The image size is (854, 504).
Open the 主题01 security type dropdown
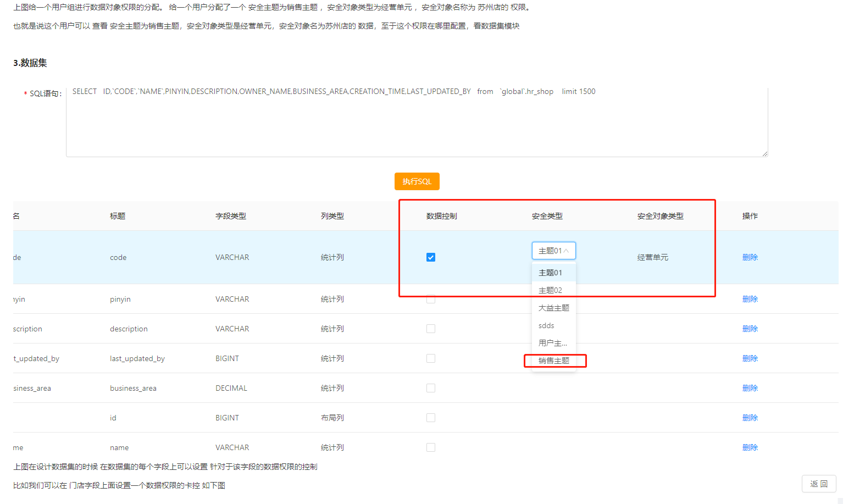(x=554, y=251)
